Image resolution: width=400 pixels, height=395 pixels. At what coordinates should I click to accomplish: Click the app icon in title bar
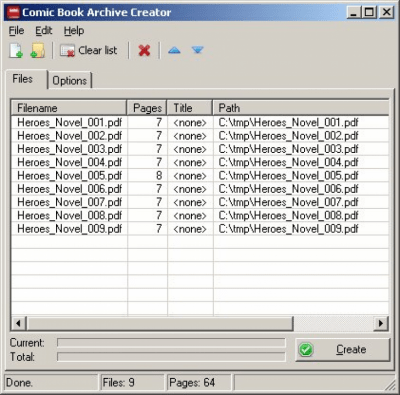coord(13,12)
